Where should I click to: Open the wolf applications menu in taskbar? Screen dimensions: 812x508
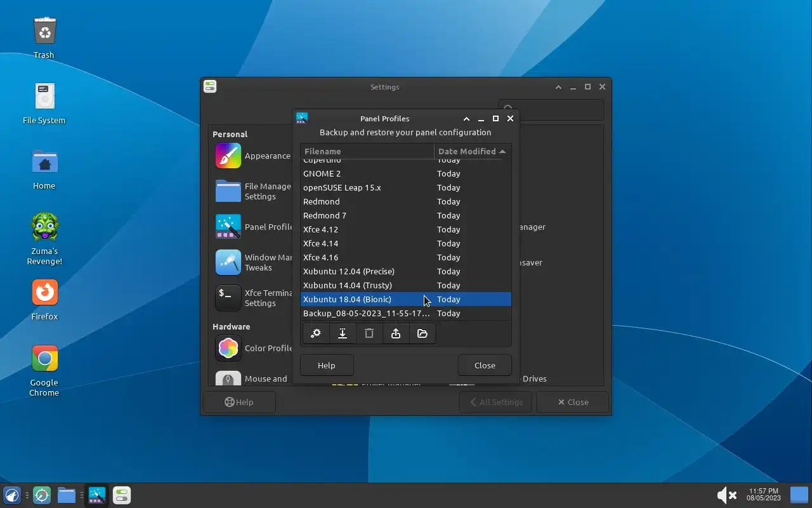[12, 495]
